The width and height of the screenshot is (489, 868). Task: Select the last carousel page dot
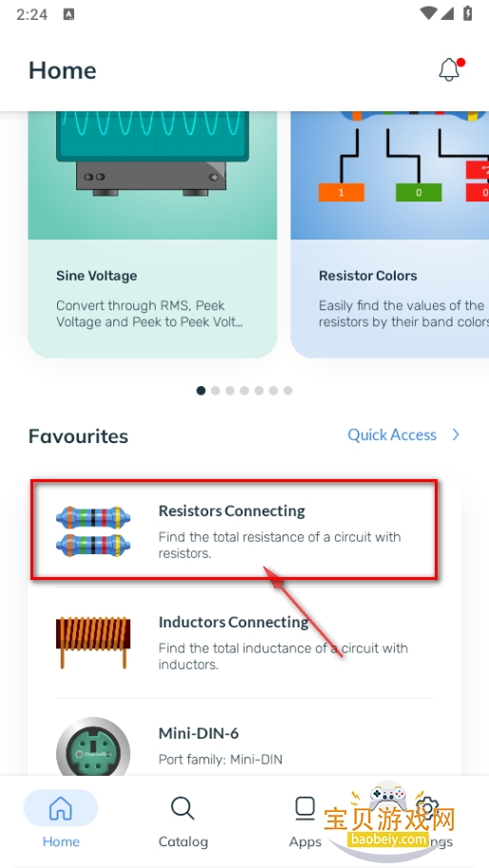(x=288, y=391)
